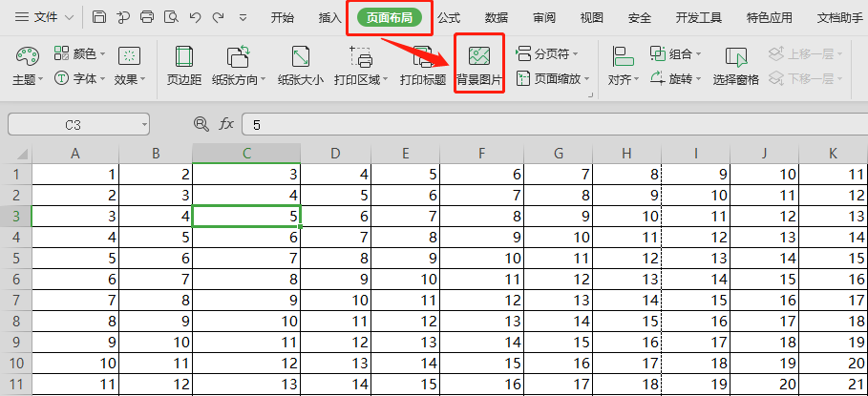868x396 pixels.
Task: Click the Undo arrow icon
Action: click(195, 17)
